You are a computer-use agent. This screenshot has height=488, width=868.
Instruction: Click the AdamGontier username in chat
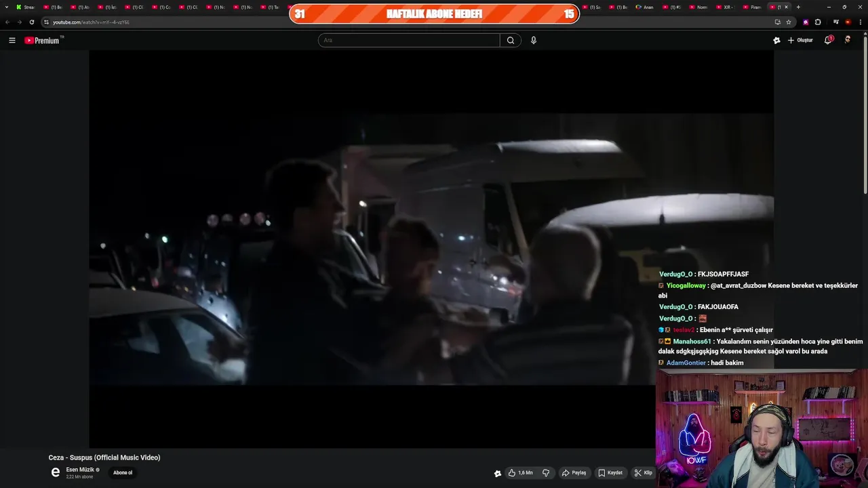(686, 363)
